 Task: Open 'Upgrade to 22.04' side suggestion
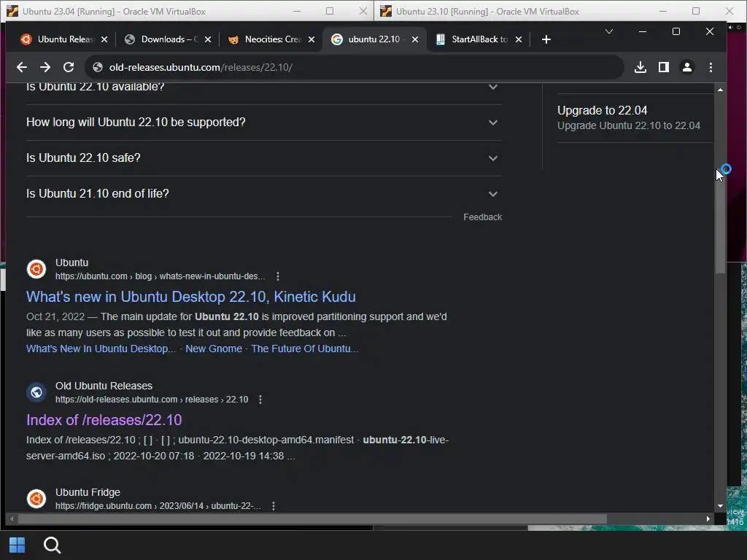click(x=602, y=111)
